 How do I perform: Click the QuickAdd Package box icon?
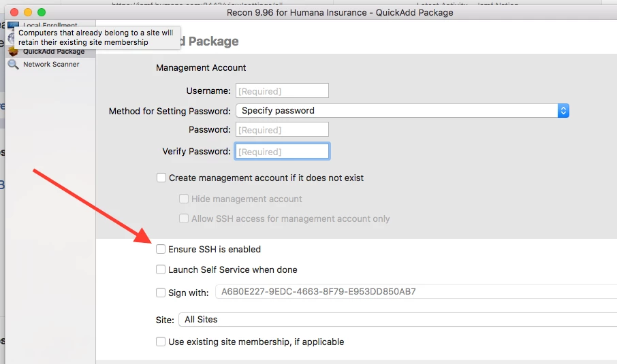[13, 52]
